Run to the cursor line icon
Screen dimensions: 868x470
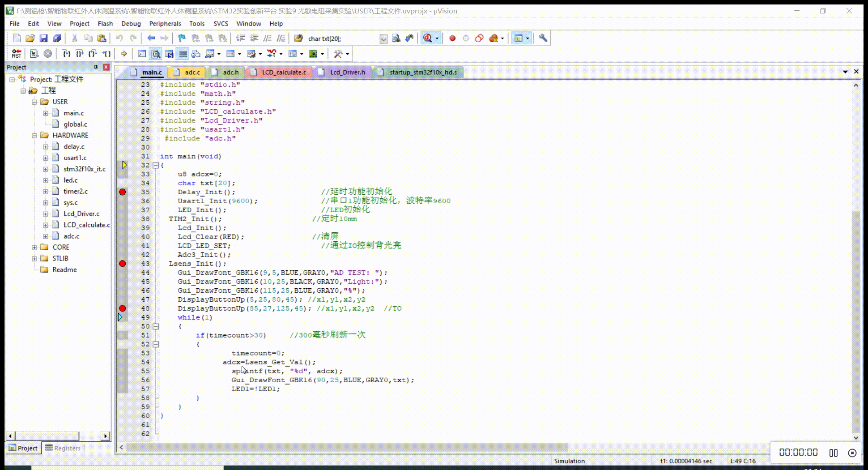tap(106, 54)
